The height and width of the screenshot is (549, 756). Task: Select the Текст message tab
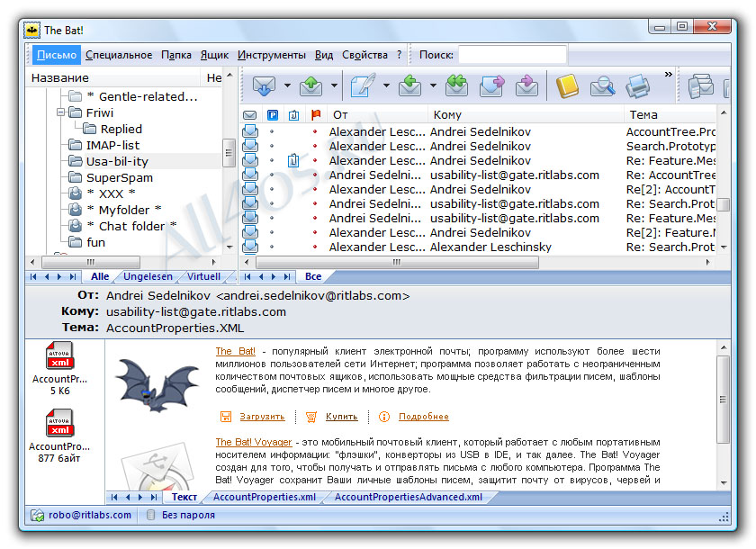(x=184, y=497)
